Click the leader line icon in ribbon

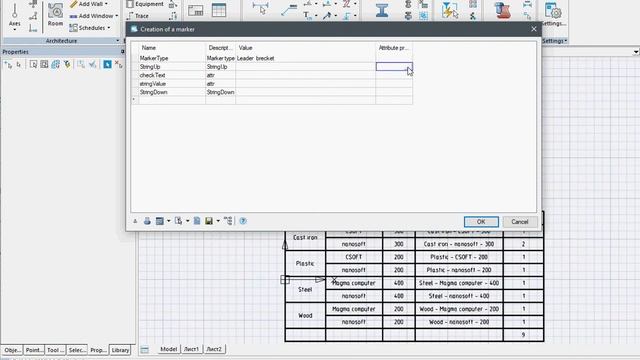pos(289,10)
